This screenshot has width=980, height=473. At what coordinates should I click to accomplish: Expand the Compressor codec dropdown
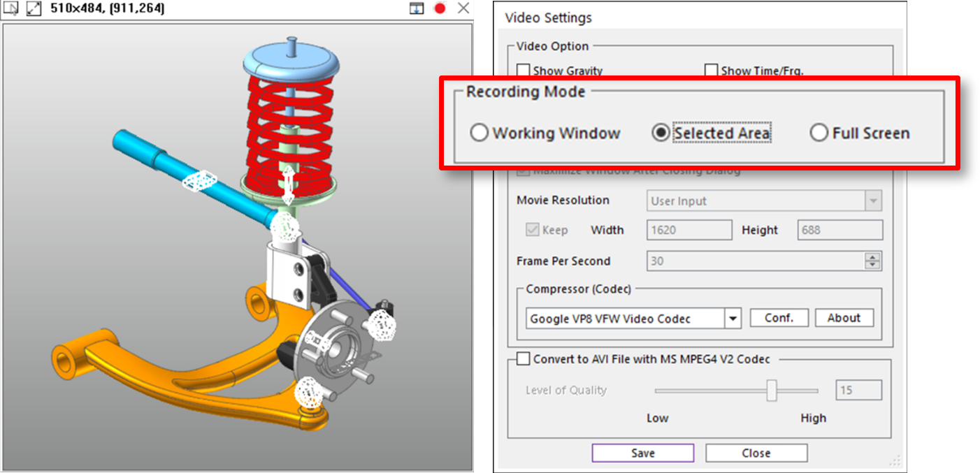[732, 319]
